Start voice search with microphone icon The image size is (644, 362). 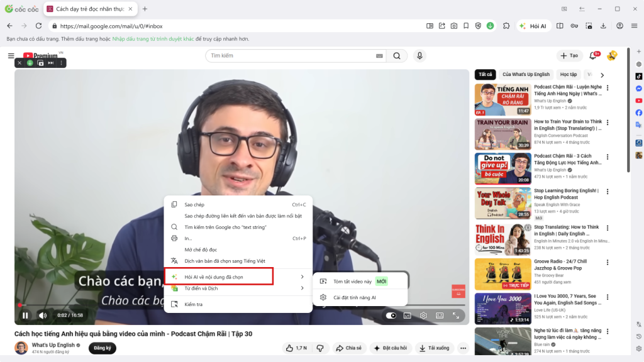point(419,56)
